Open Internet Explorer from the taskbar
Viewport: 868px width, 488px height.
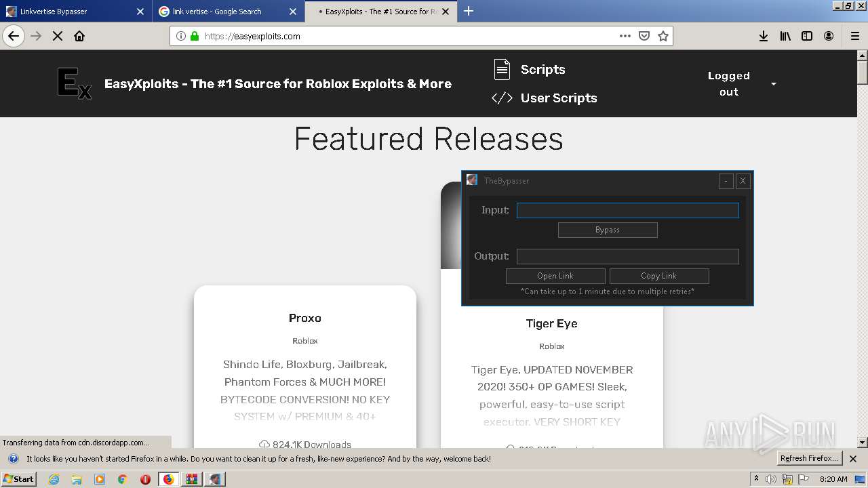tap(54, 479)
